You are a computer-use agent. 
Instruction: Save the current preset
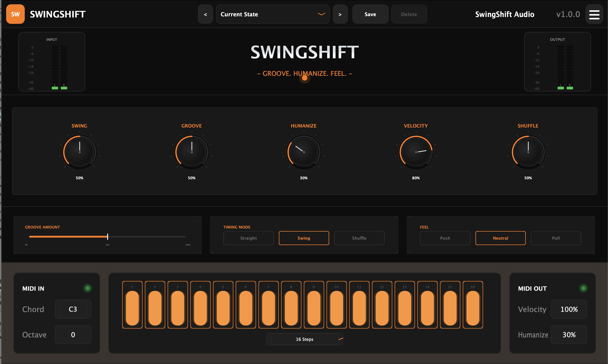(x=370, y=14)
